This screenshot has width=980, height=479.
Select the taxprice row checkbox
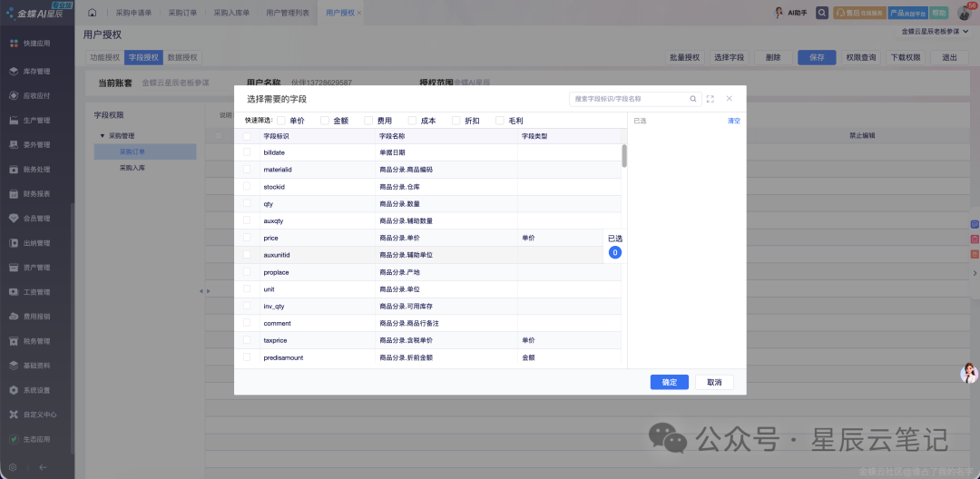pyautogui.click(x=247, y=340)
